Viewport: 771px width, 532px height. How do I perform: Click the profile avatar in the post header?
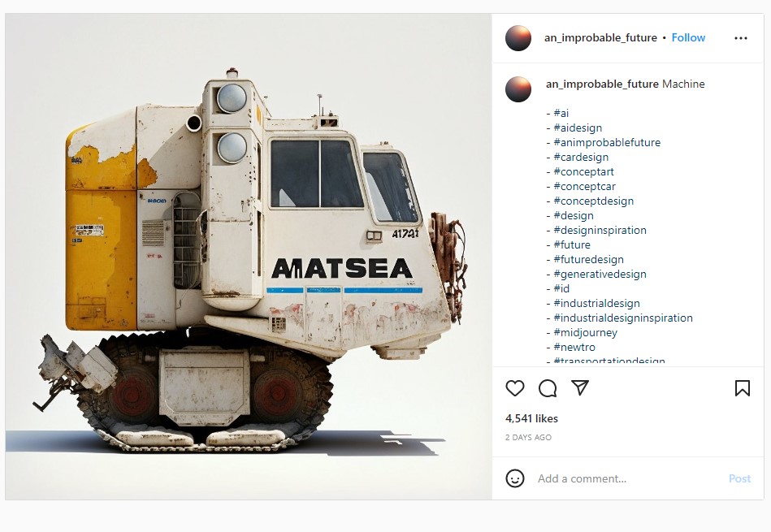pos(518,38)
